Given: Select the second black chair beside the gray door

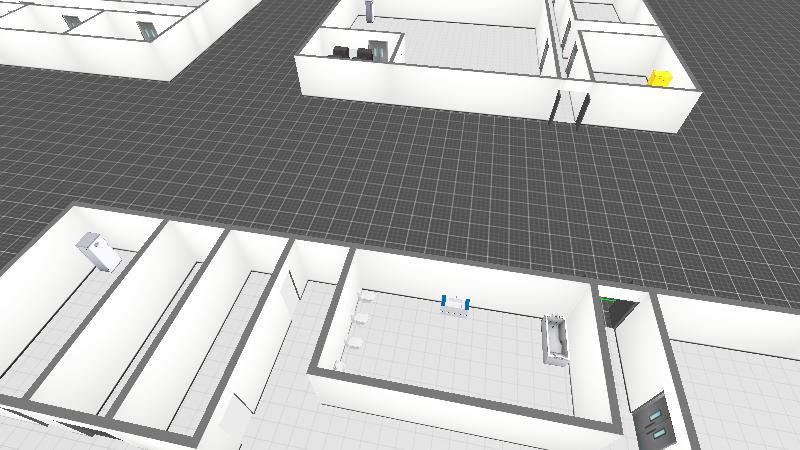Looking at the screenshot, I should point(362,54).
